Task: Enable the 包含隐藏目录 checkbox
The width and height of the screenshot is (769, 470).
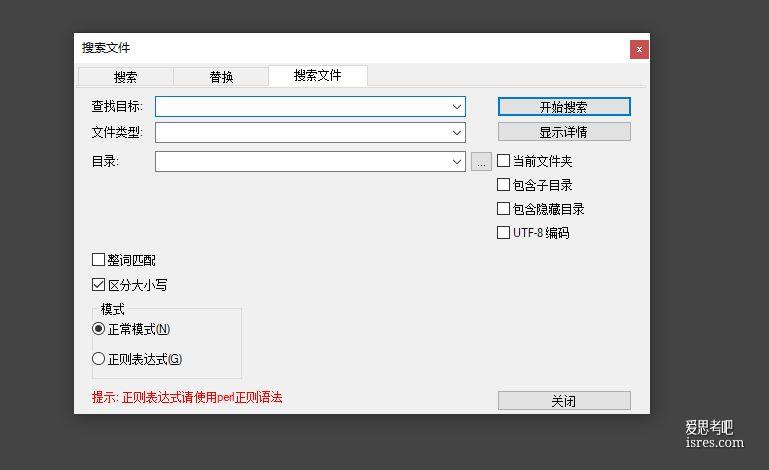Action: (x=503, y=209)
